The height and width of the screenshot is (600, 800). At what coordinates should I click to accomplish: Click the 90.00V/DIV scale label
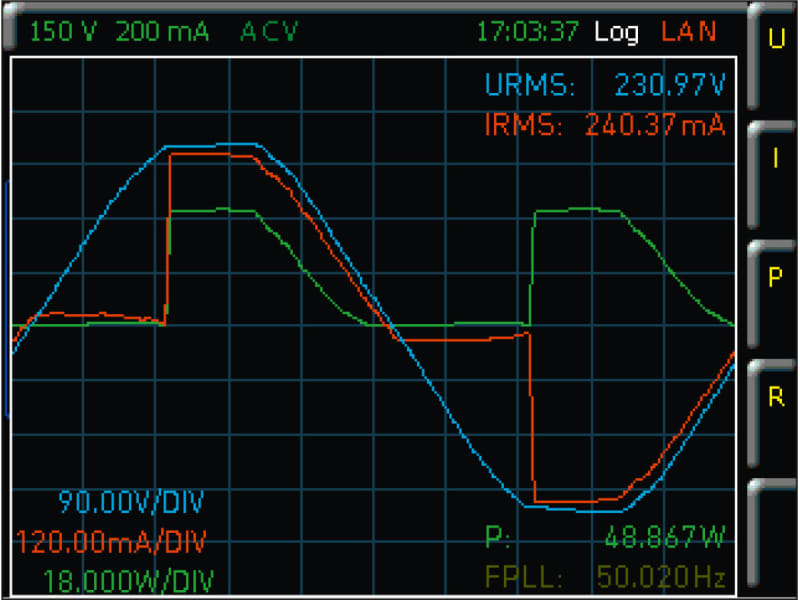click(132, 502)
